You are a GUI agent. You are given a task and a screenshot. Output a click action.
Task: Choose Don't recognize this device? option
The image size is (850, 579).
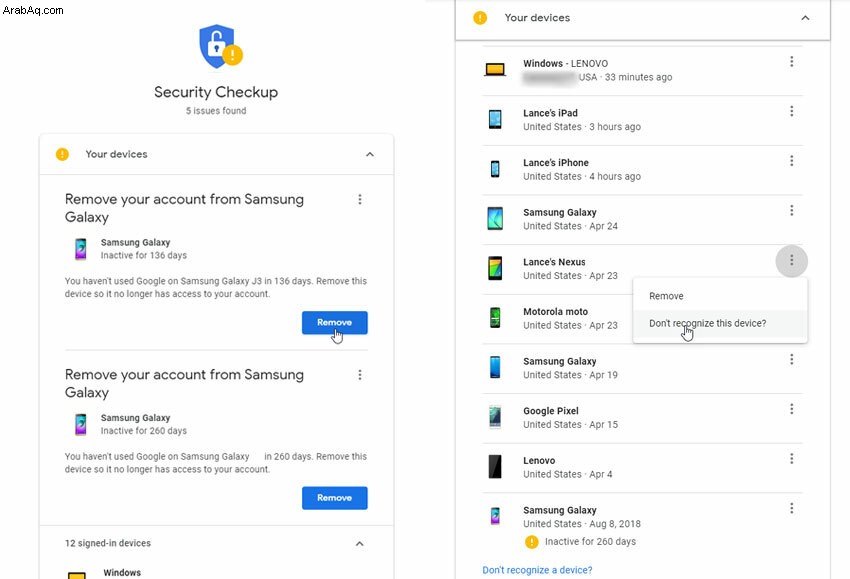[x=720, y=323]
